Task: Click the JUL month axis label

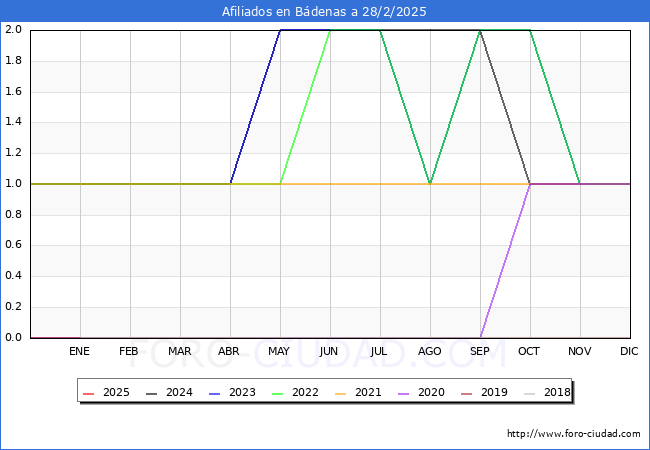Action: pyautogui.click(x=379, y=351)
